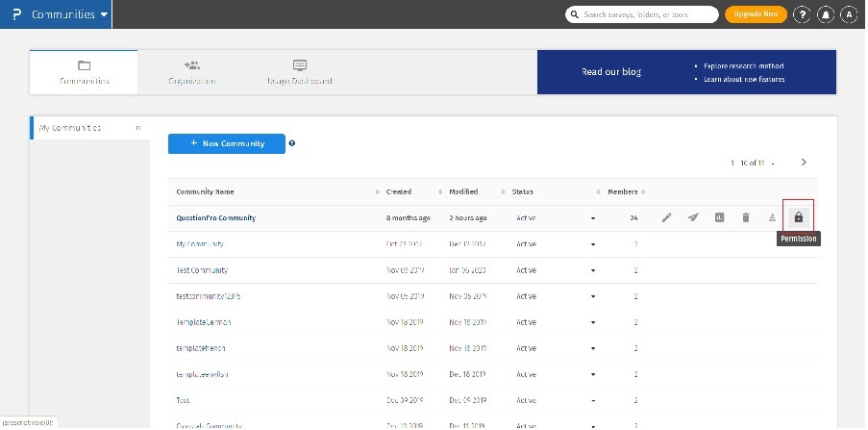Click the New Community button
The height and width of the screenshot is (430, 868).
pyautogui.click(x=227, y=143)
